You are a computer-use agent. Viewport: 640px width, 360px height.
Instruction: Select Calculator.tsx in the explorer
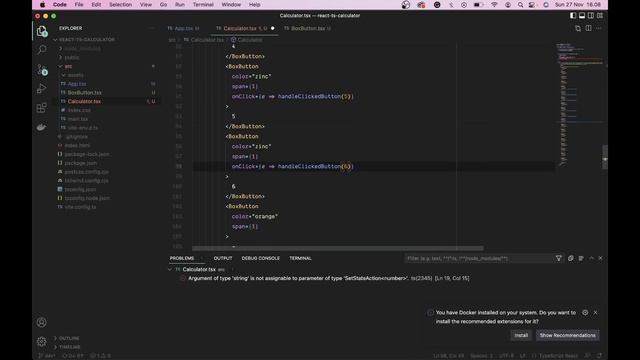(84, 101)
